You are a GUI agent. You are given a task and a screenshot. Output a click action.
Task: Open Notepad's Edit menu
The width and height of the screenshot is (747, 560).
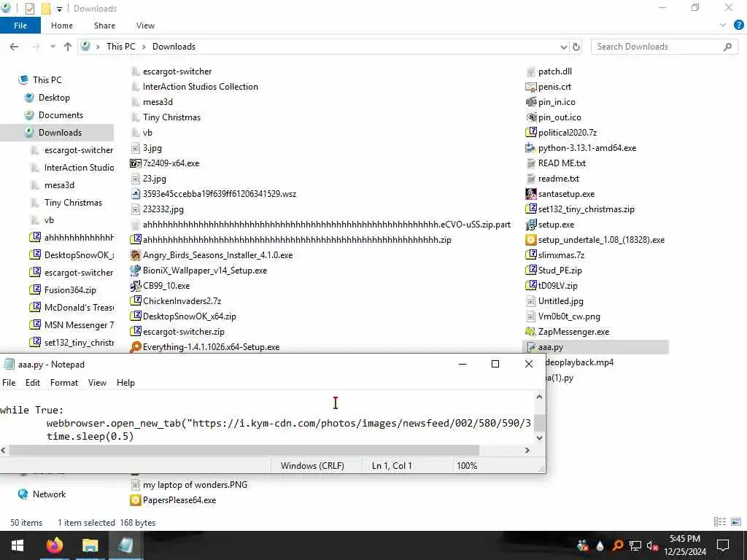32,382
